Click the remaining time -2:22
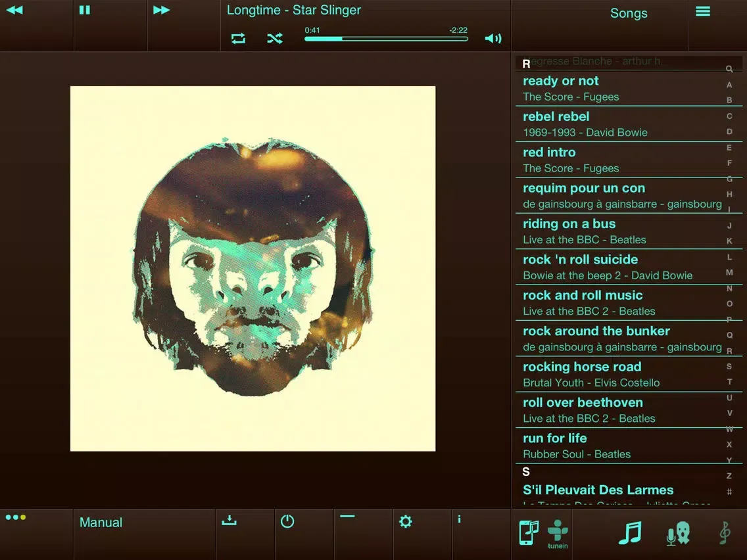The height and width of the screenshot is (560, 747). coord(458,30)
